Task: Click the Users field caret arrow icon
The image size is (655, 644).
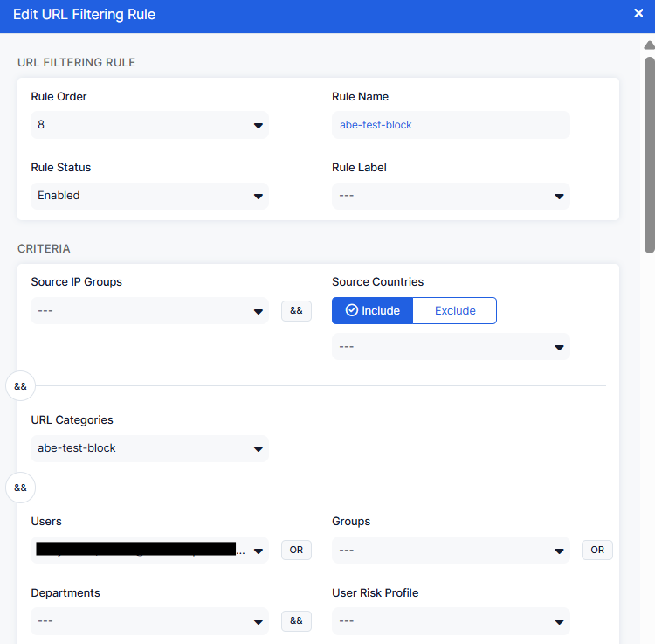Action: pos(259,551)
